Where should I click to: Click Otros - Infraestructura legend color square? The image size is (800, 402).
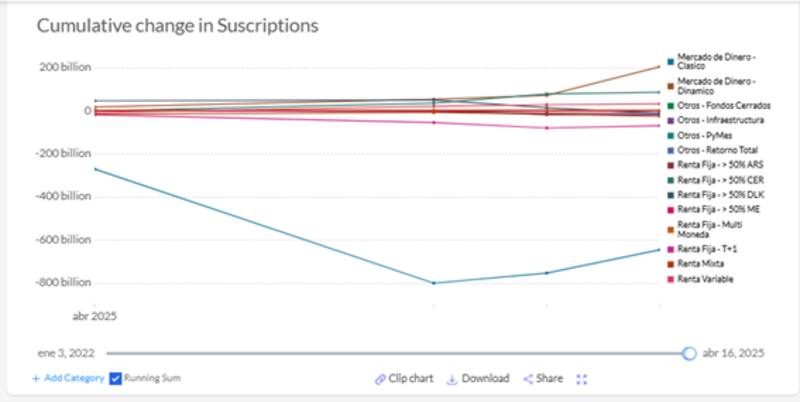coord(670,120)
